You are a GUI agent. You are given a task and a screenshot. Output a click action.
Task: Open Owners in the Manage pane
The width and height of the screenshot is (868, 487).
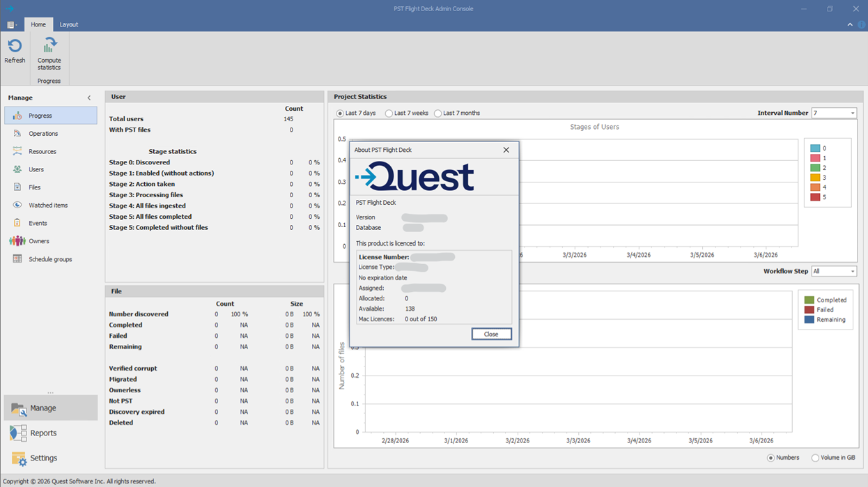[51, 241]
